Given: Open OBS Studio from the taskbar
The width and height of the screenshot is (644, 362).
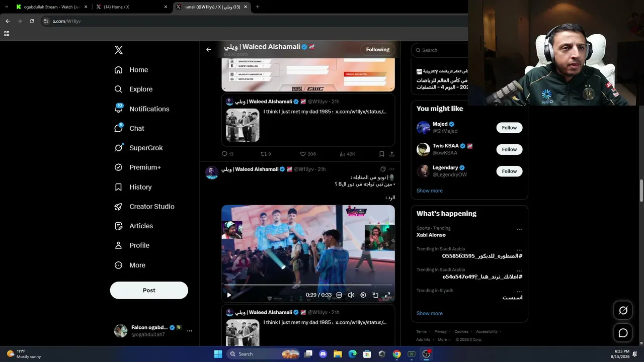Looking at the screenshot, I should coord(426,354).
